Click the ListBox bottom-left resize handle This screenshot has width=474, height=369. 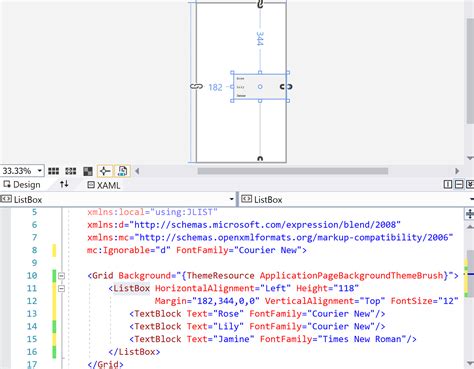click(232, 101)
